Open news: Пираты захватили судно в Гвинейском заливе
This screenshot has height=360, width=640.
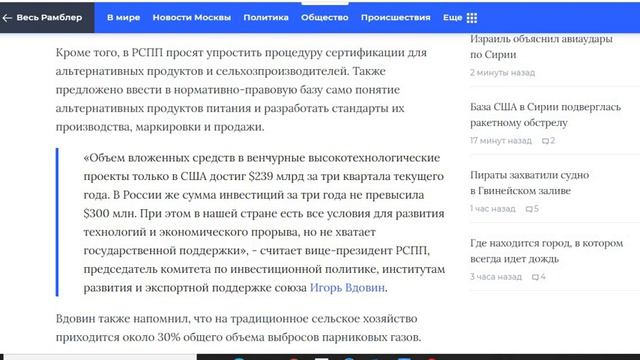point(529,183)
